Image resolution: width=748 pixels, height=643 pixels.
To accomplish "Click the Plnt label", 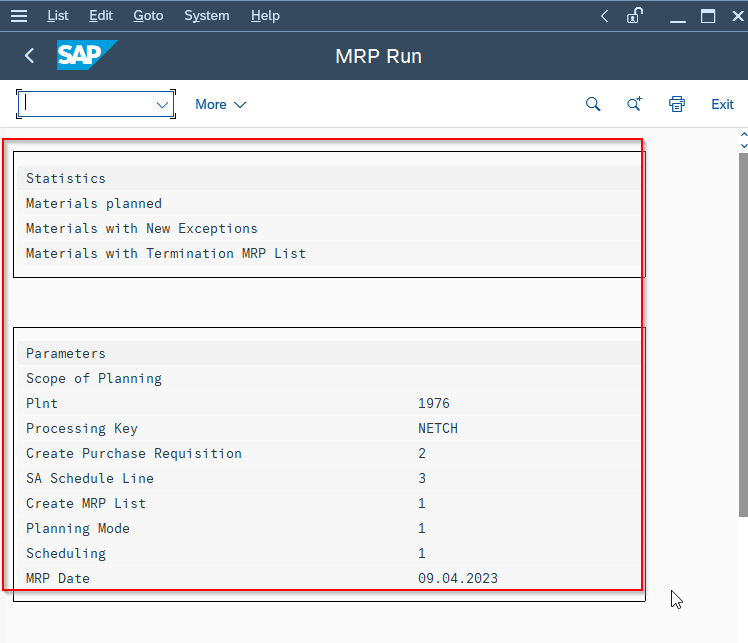I will [42, 404].
